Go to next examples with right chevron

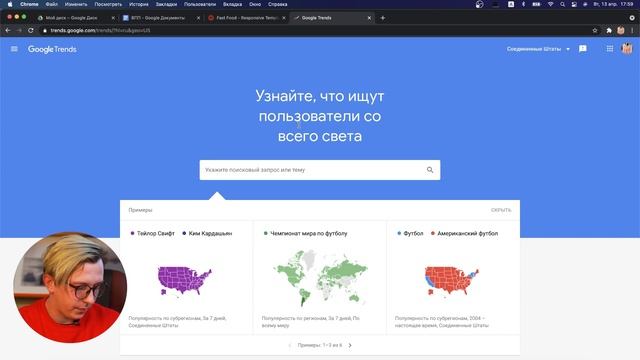350,345
